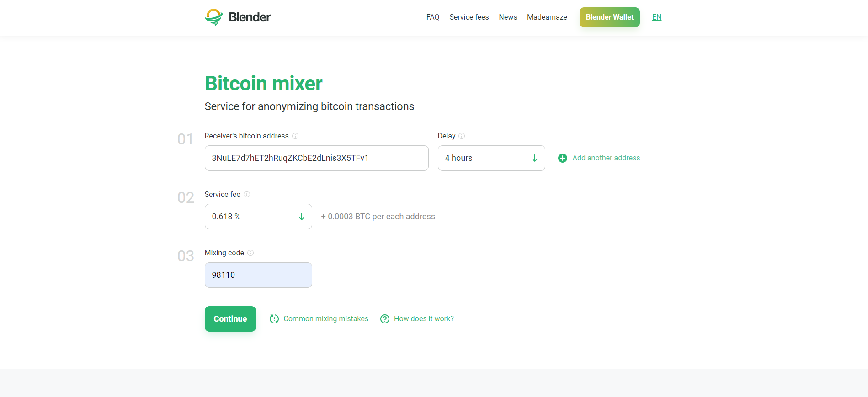868x397 pixels.
Task: Open the News menu item
Action: tap(508, 17)
